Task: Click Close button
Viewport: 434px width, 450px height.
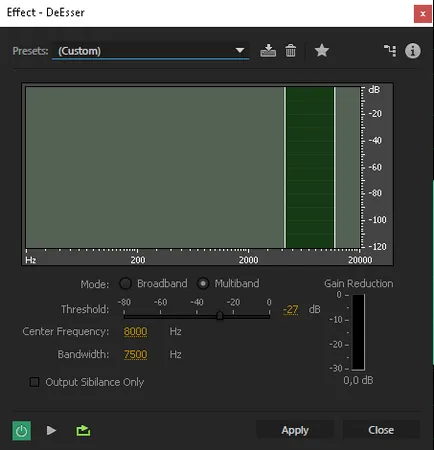Action: point(381,430)
